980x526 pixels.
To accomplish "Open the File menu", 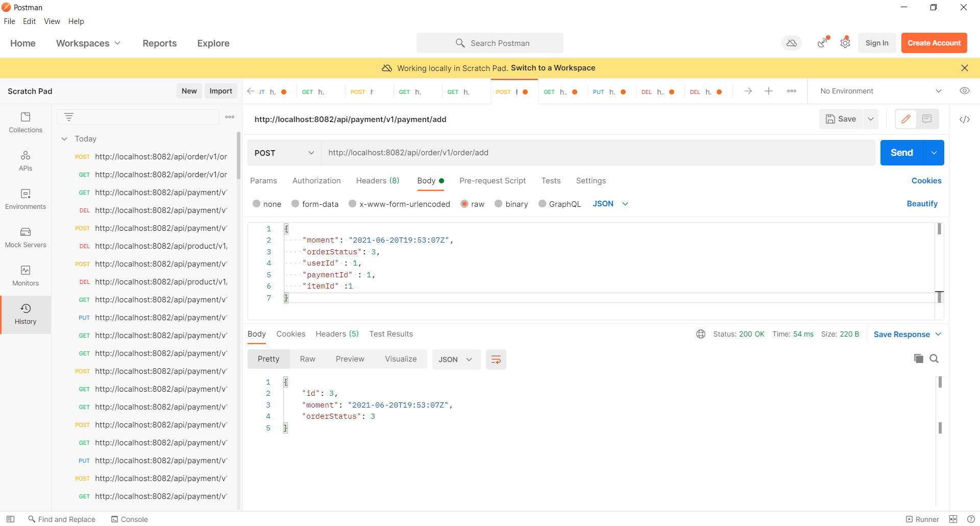I will click(x=10, y=21).
